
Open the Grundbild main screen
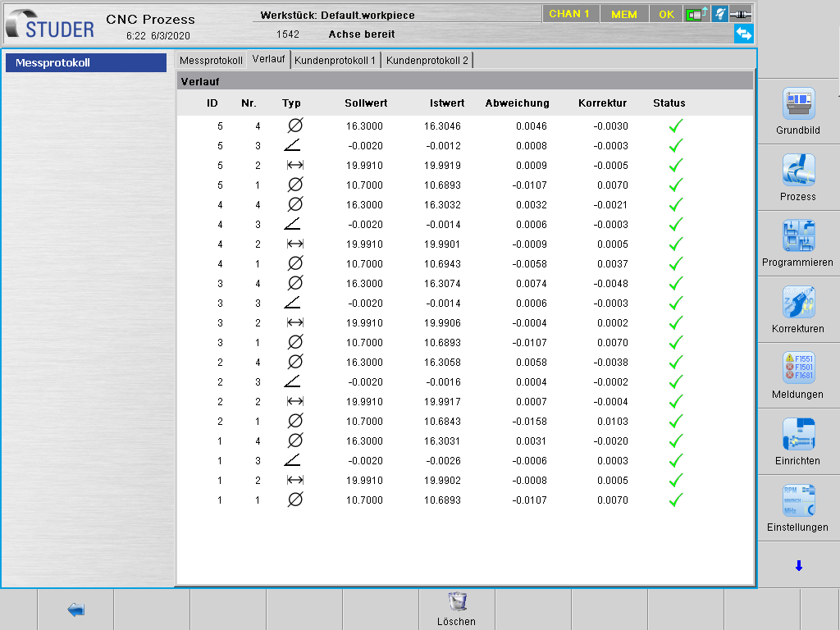coord(797,112)
